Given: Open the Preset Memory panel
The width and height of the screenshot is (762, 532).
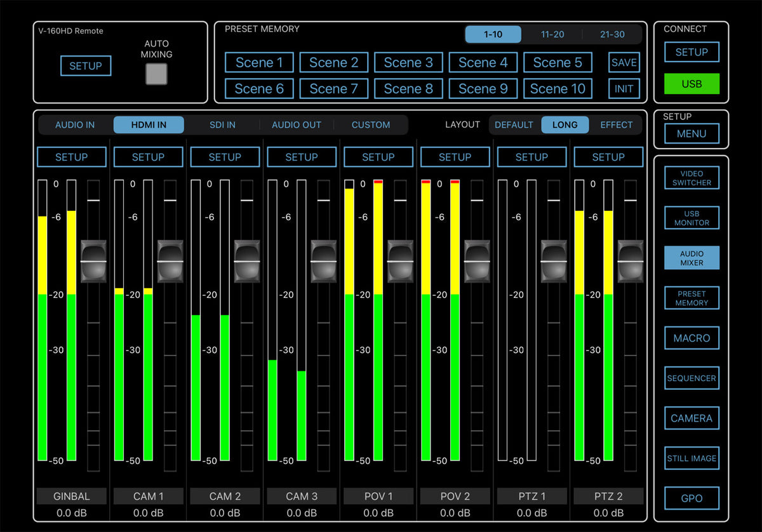Looking at the screenshot, I should (x=692, y=298).
